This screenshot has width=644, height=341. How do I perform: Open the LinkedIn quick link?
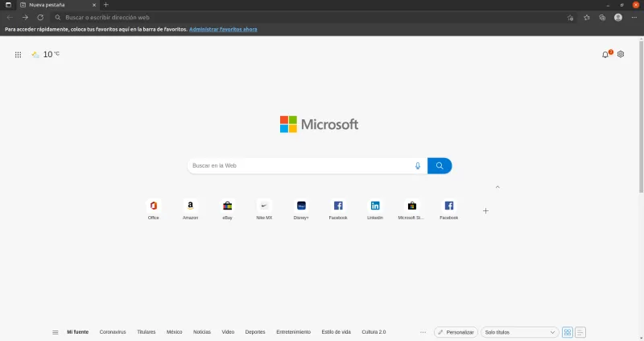(375, 210)
